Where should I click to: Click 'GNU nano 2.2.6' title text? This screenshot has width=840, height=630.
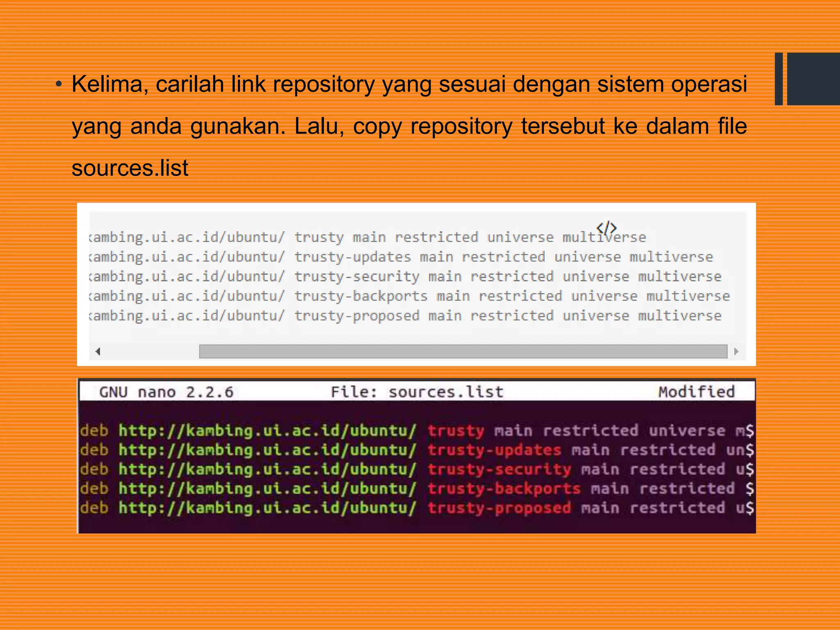coord(167,392)
